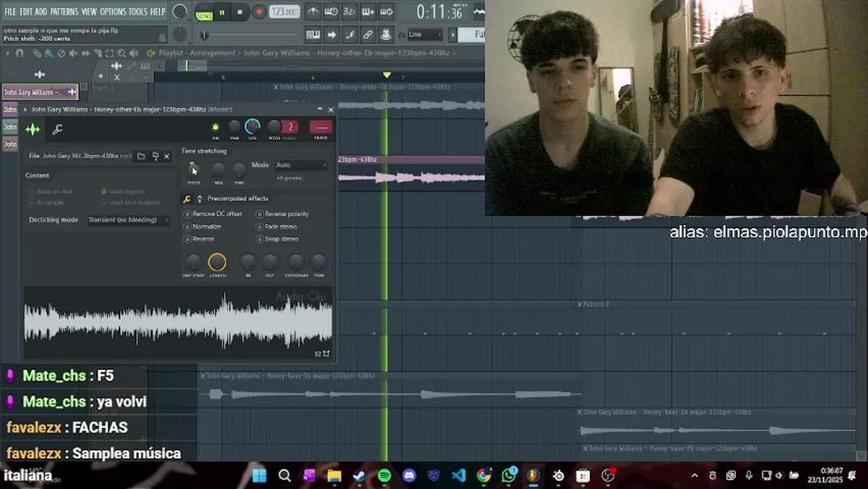
Task: Toggle the loop recording icon
Action: coord(386,12)
